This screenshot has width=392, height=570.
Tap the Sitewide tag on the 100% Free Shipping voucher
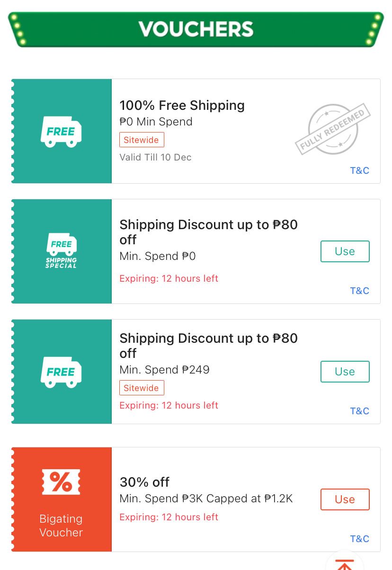click(142, 140)
